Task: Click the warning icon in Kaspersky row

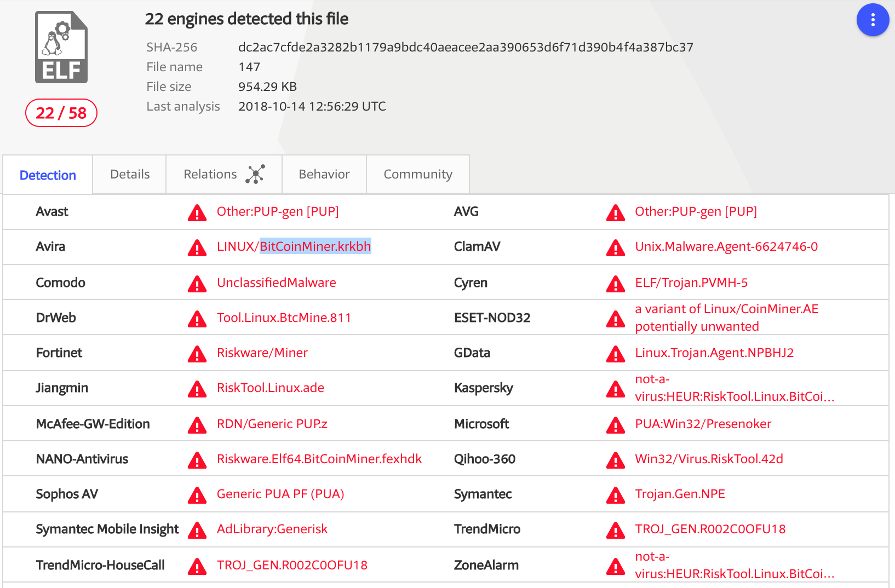Action: pos(616,389)
